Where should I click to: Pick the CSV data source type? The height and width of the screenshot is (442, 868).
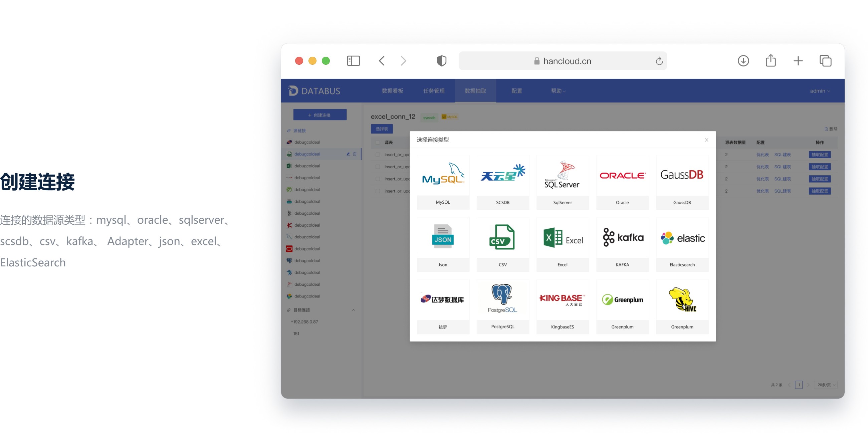coord(502,245)
